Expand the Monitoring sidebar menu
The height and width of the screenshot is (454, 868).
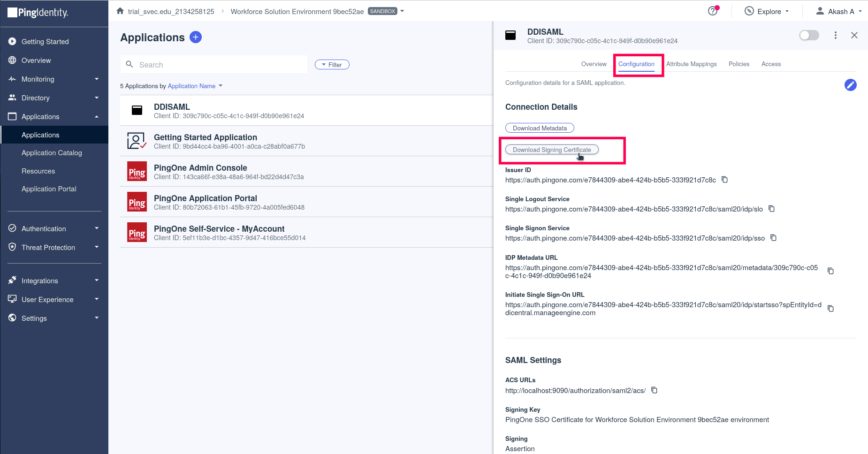pyautogui.click(x=97, y=79)
